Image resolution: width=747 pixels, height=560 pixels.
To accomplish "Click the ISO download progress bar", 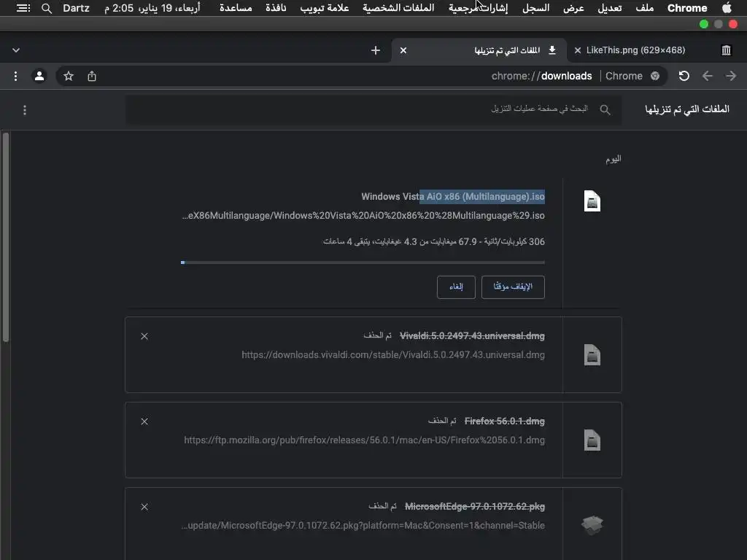I will [363, 262].
